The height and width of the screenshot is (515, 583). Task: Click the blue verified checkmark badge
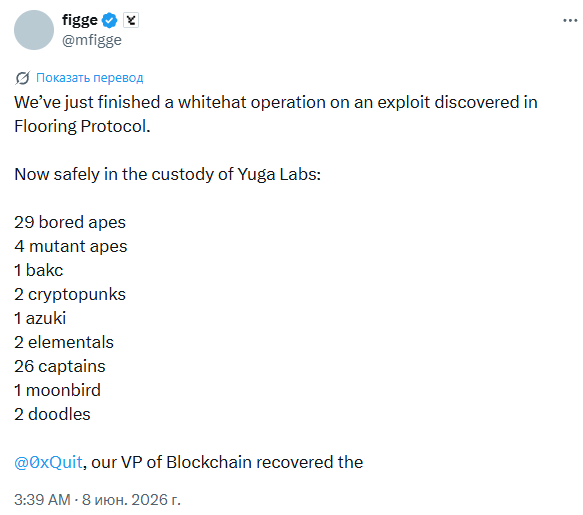coord(109,20)
